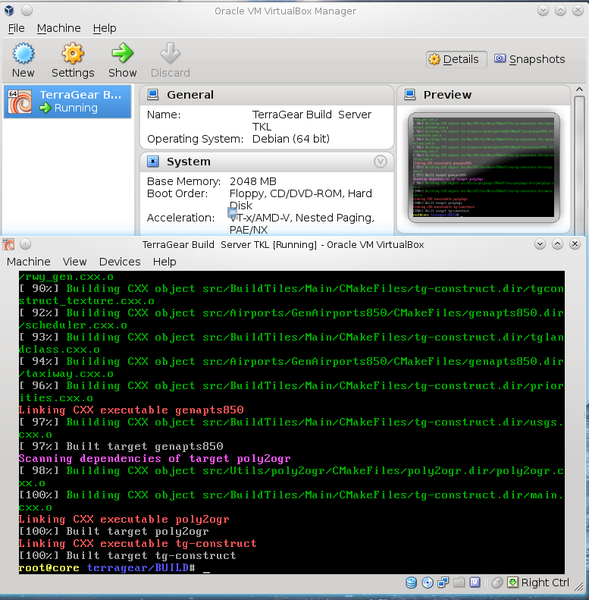Open the Help menu in VirtualBox Manager

coord(104,28)
